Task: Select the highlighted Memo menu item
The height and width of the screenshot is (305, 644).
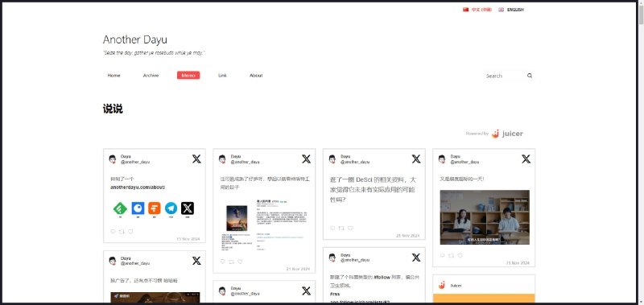Action: [188, 75]
